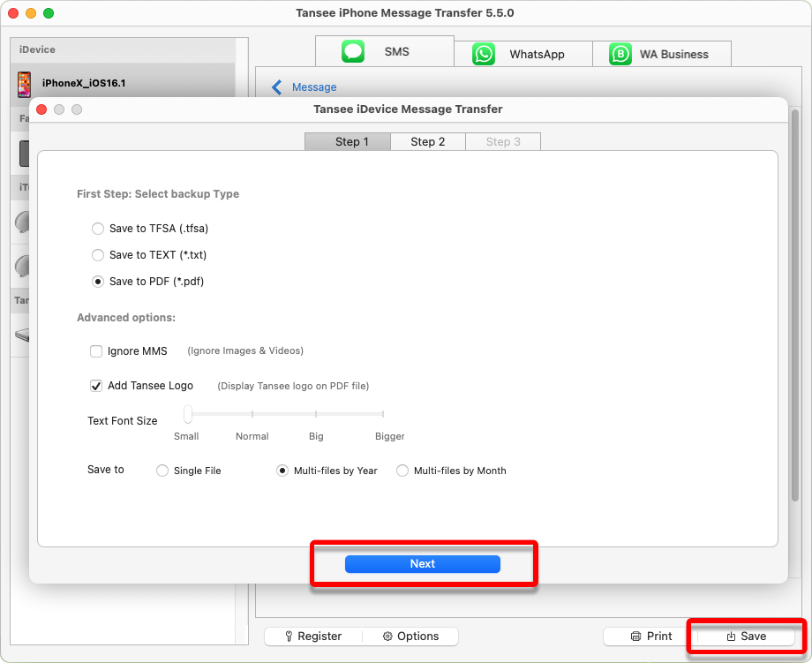
Task: Select Save to TEXT (*.txt) option
Action: click(x=97, y=255)
